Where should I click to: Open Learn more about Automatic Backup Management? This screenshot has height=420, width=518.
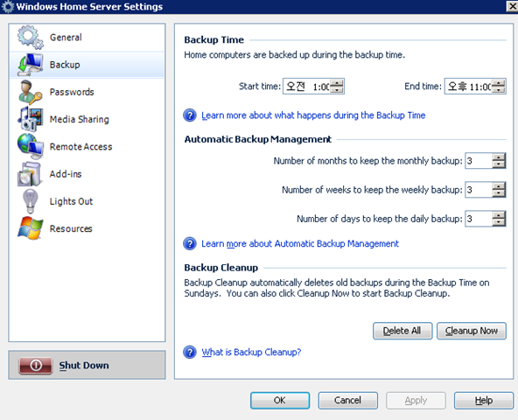pyautogui.click(x=300, y=244)
